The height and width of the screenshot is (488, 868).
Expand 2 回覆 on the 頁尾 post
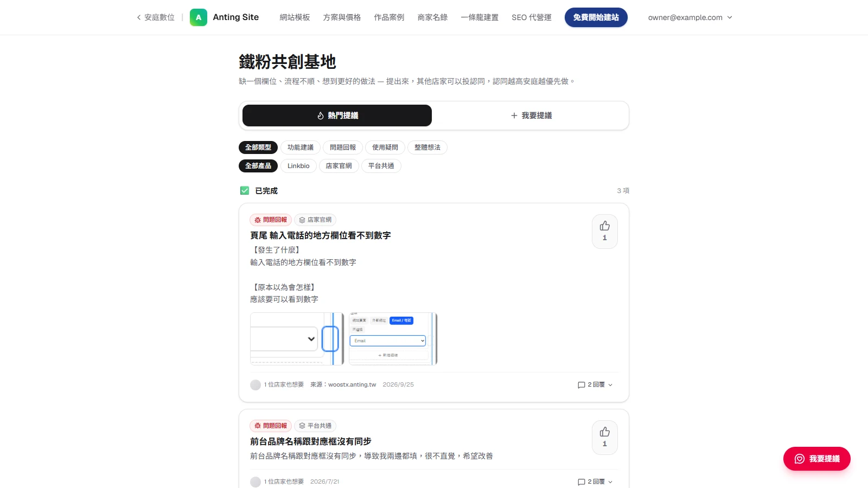point(595,384)
